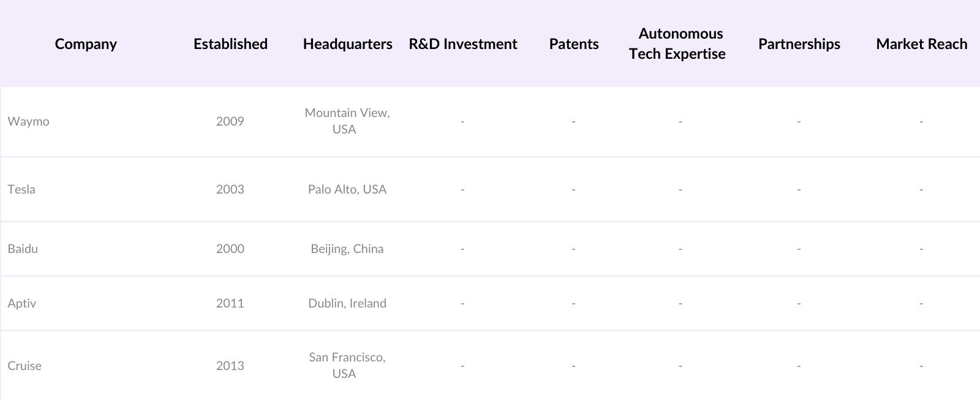Click the Headquarters column header
980x400 pixels.
click(x=347, y=43)
